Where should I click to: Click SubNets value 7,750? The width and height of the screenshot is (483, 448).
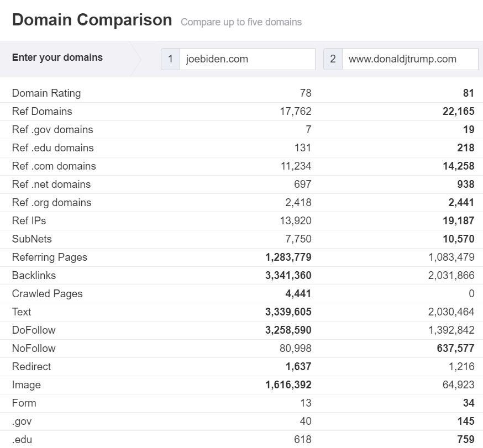coord(298,239)
